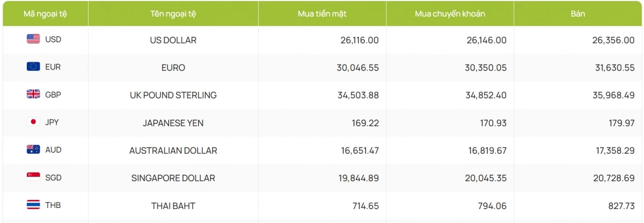The width and height of the screenshot is (644, 223).
Task: Click the United States flag icon
Action: click(33, 39)
